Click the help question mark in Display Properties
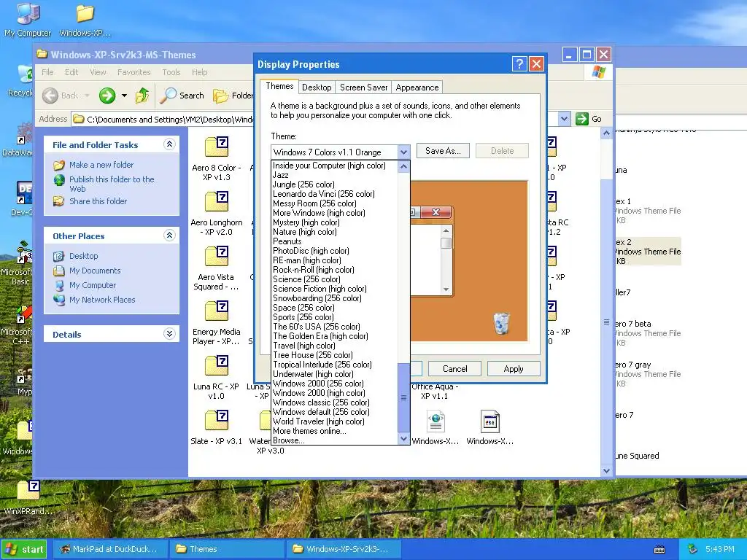The width and height of the screenshot is (747, 560). coord(519,64)
